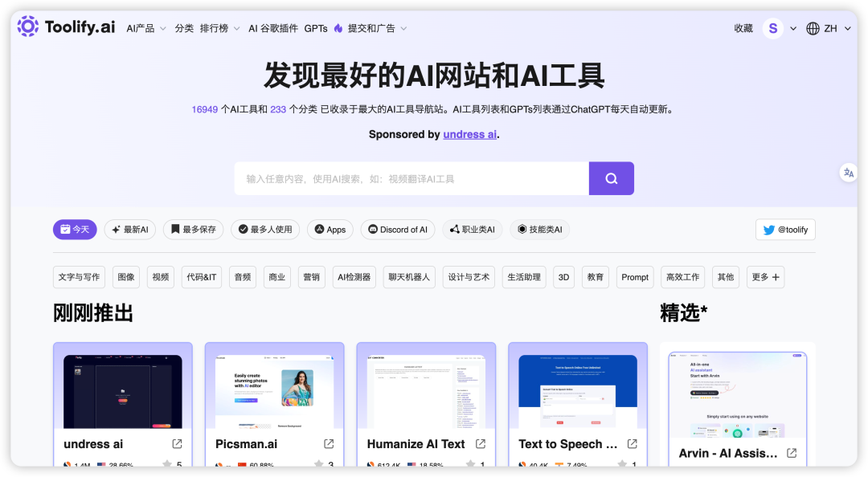Expand the AI产品 dropdown menu
This screenshot has height=477, width=868.
146,28
